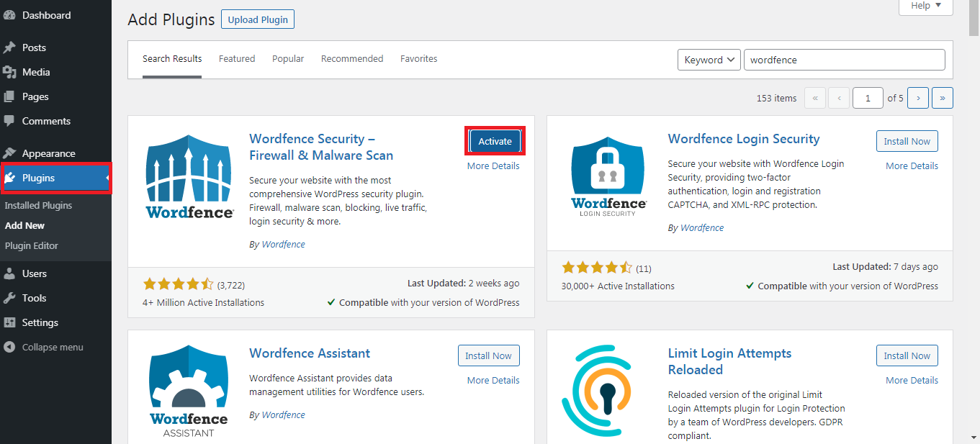
Task: Click the Wordfence Login Security star rating
Action: click(597, 268)
